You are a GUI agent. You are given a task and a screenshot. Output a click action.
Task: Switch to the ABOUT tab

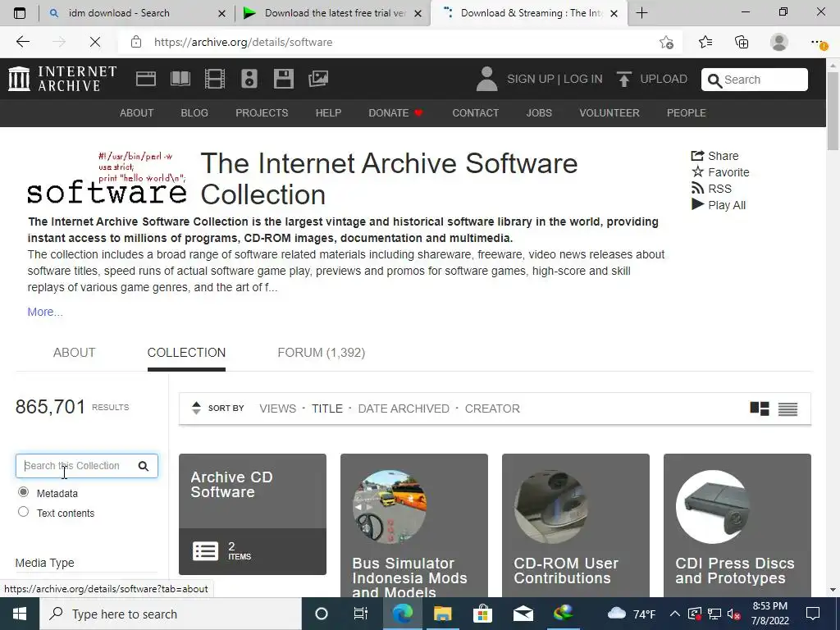click(74, 353)
